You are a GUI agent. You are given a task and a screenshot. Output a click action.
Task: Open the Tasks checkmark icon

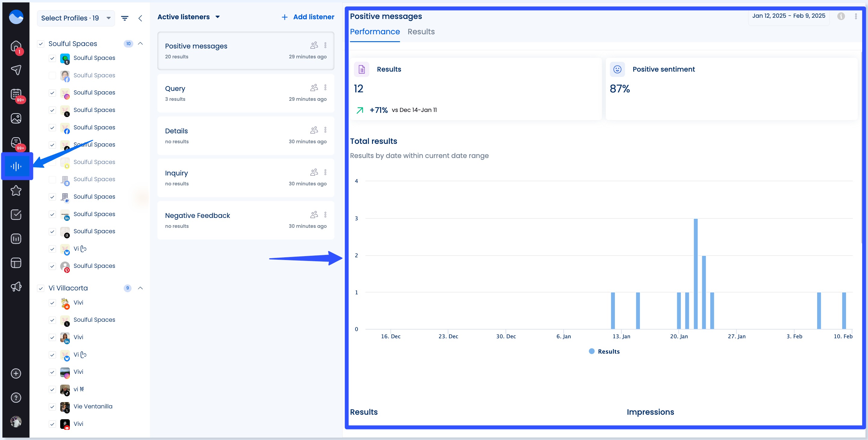(x=16, y=215)
